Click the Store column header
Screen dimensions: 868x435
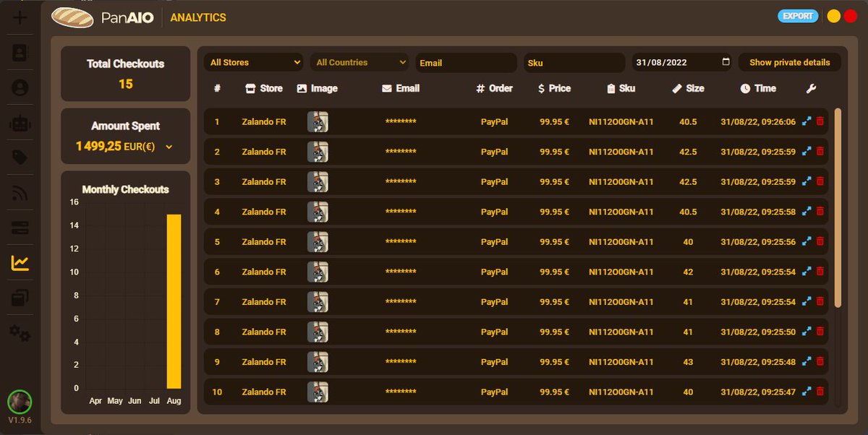[x=264, y=88]
